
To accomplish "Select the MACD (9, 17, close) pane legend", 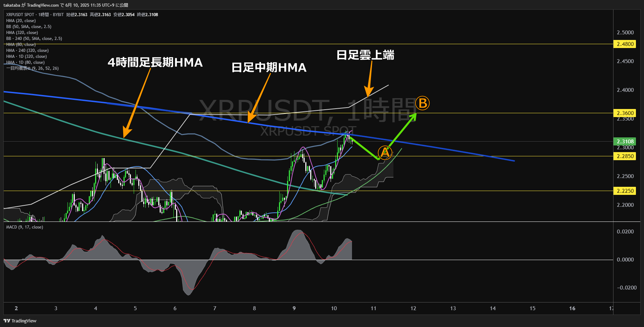I will click(25, 227).
